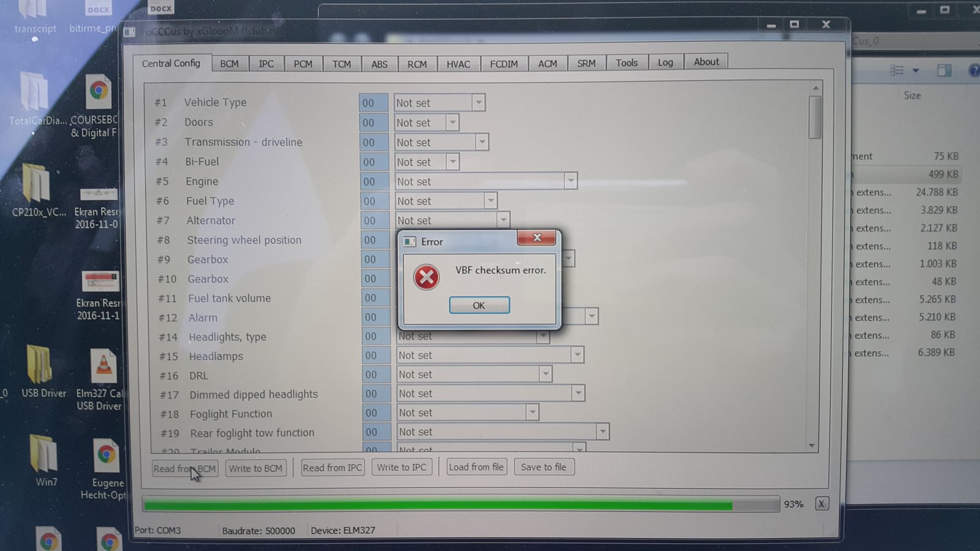Screen dimensions: 980x551
Task: Open the USB Driver folder icon
Action: coord(42,372)
